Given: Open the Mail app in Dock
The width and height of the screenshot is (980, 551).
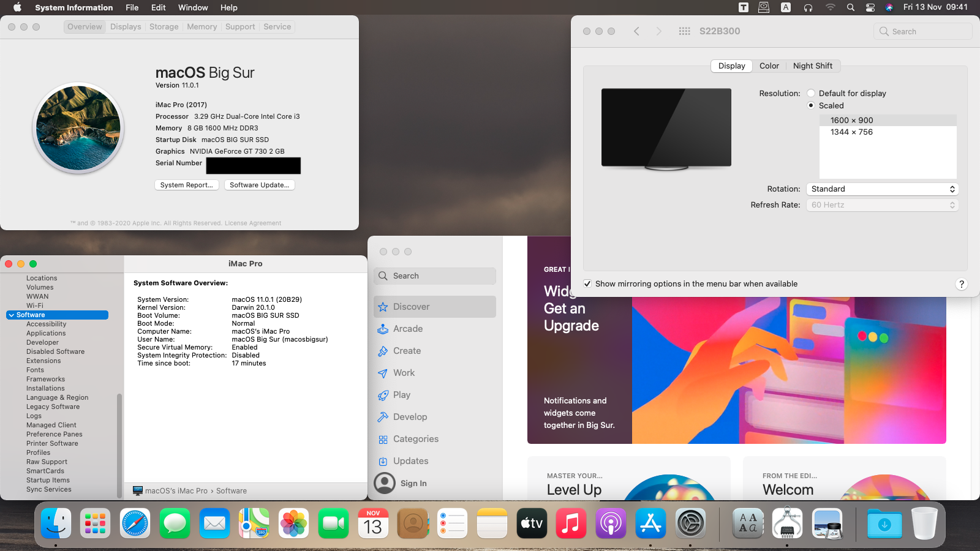Looking at the screenshot, I should click(x=214, y=523).
